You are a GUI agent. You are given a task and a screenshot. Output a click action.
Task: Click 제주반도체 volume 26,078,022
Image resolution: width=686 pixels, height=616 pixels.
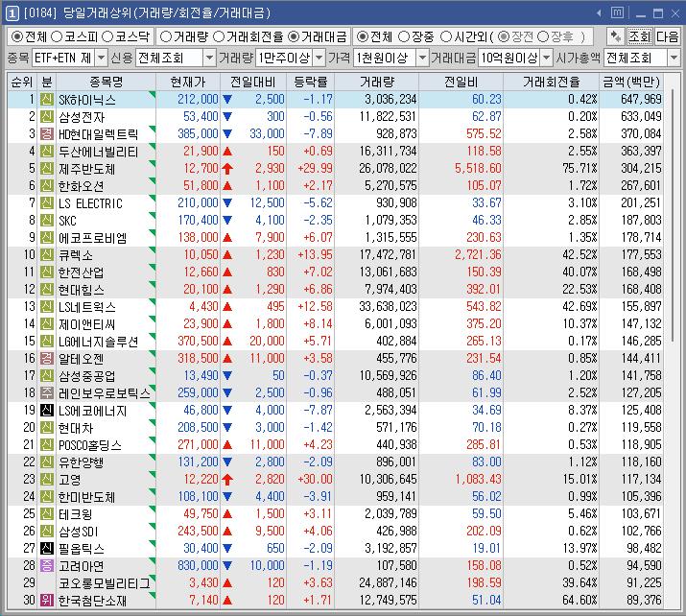[388, 169]
